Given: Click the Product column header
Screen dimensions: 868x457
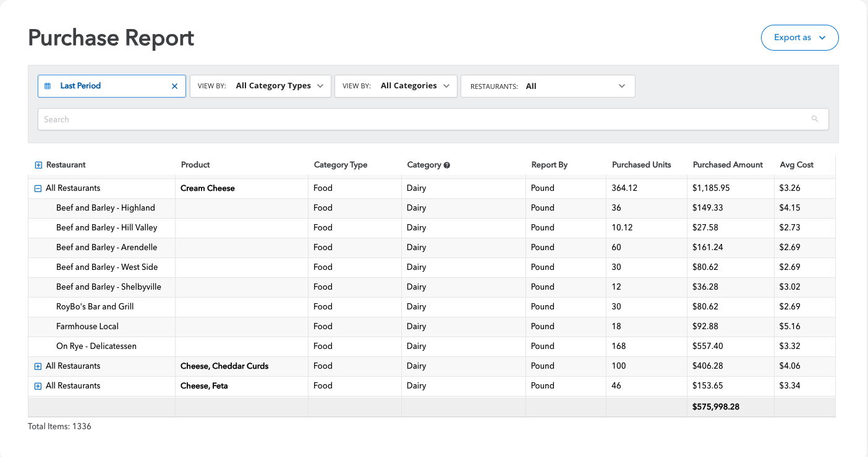Looking at the screenshot, I should [195, 165].
